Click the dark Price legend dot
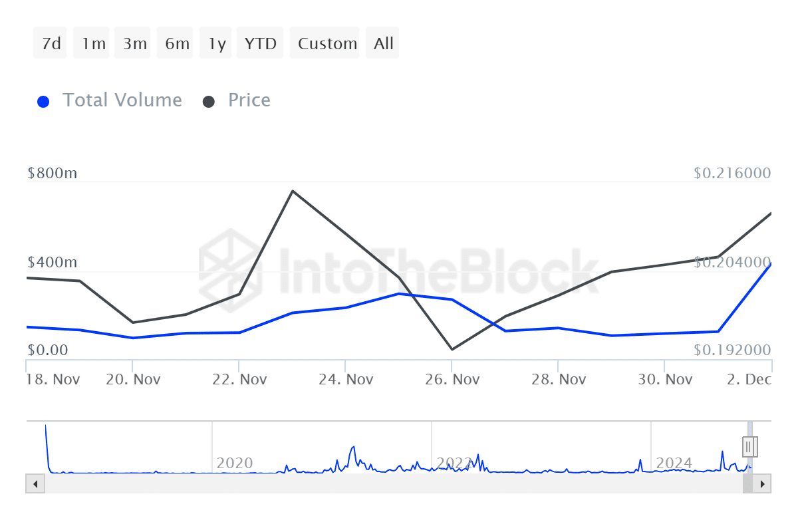The image size is (798, 532). point(209,102)
